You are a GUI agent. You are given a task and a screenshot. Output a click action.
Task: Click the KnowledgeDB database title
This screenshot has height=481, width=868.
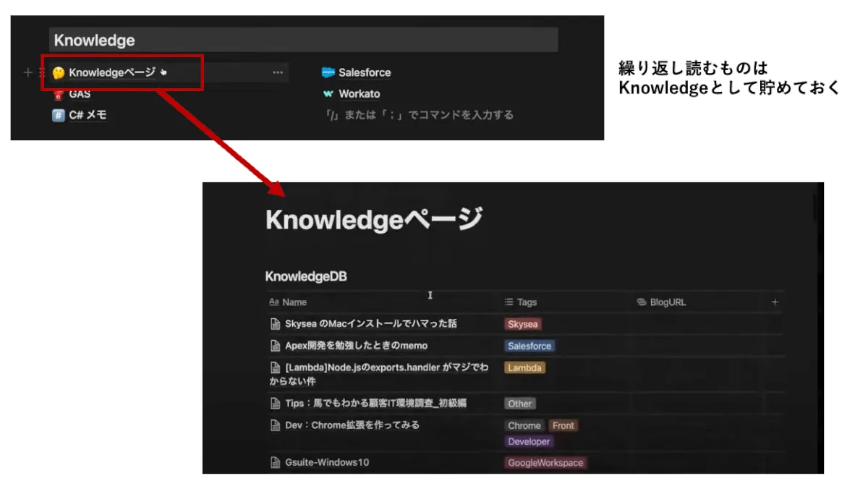point(306,276)
